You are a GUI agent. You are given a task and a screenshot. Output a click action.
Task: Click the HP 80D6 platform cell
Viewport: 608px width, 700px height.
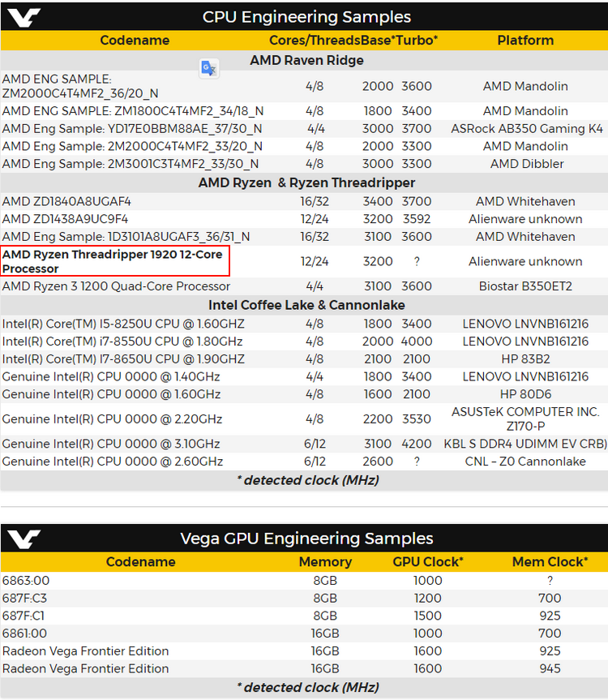[525, 394]
